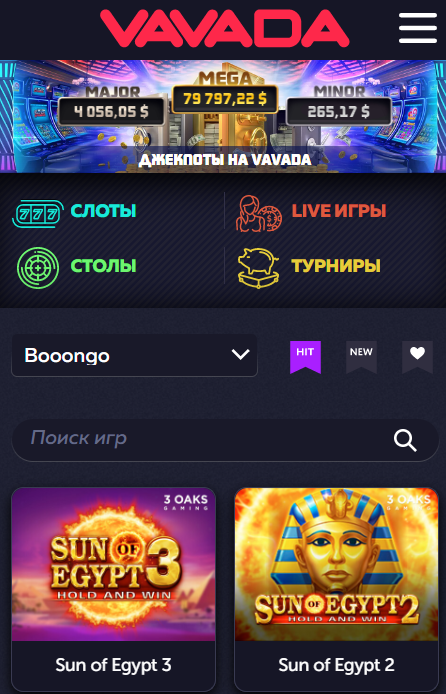Open the Sun of Egypt 3 thumbnail
The width and height of the screenshot is (446, 694).
(x=113, y=564)
